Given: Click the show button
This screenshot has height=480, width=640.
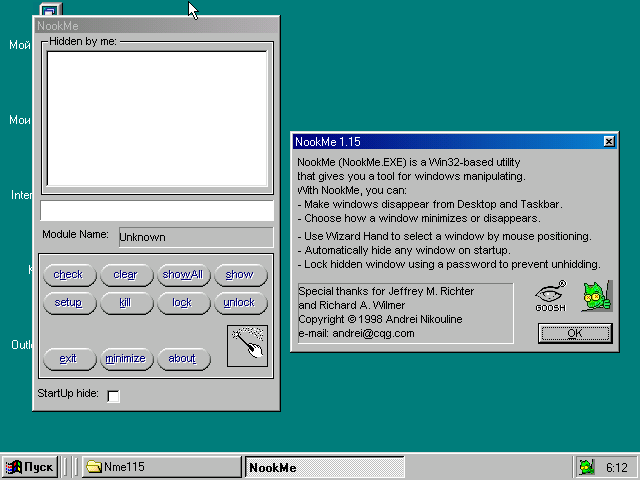Looking at the screenshot, I should [x=240, y=275].
